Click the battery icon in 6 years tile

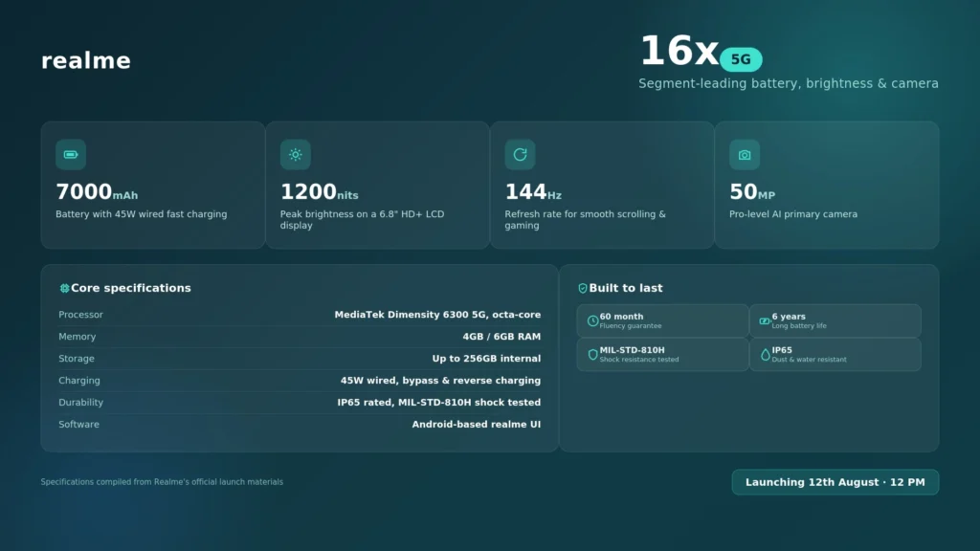765,321
